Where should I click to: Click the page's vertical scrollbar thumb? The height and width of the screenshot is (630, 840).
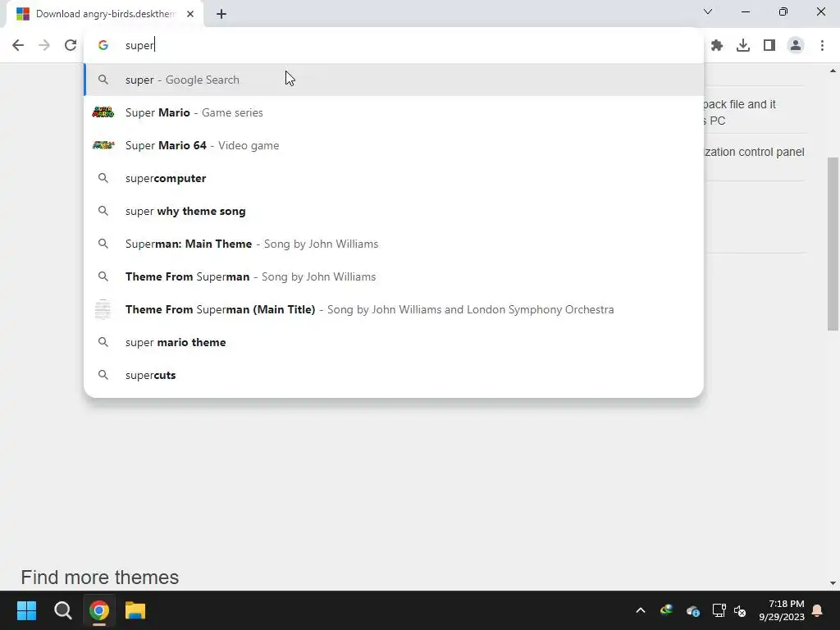(x=833, y=244)
